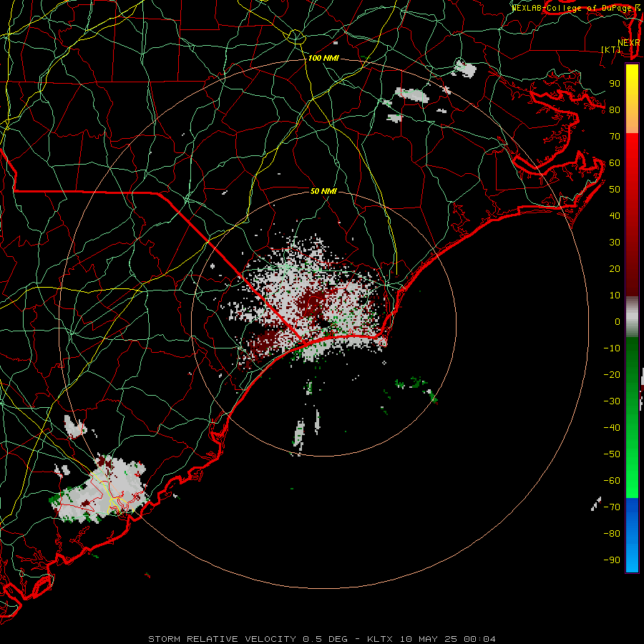Click the "90" scale value

click(615, 84)
